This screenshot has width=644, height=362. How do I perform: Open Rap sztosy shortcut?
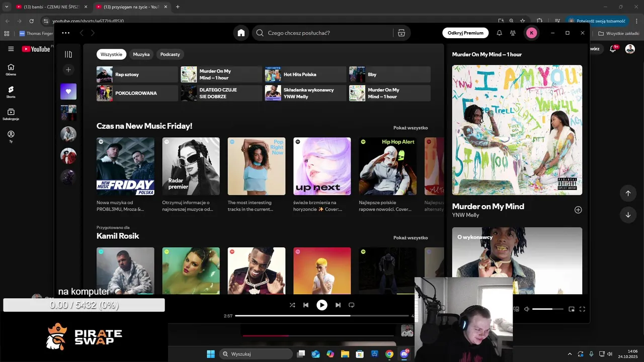coord(137,74)
